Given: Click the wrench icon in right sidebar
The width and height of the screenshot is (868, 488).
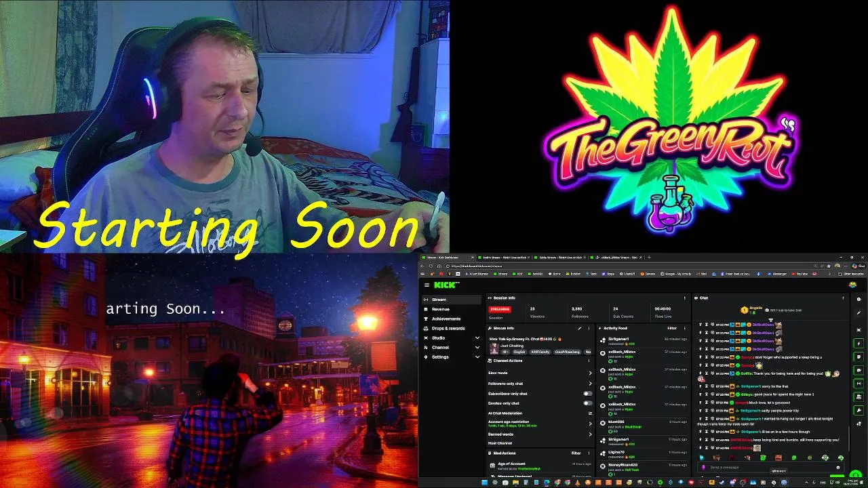Looking at the screenshot, I should tap(859, 410).
